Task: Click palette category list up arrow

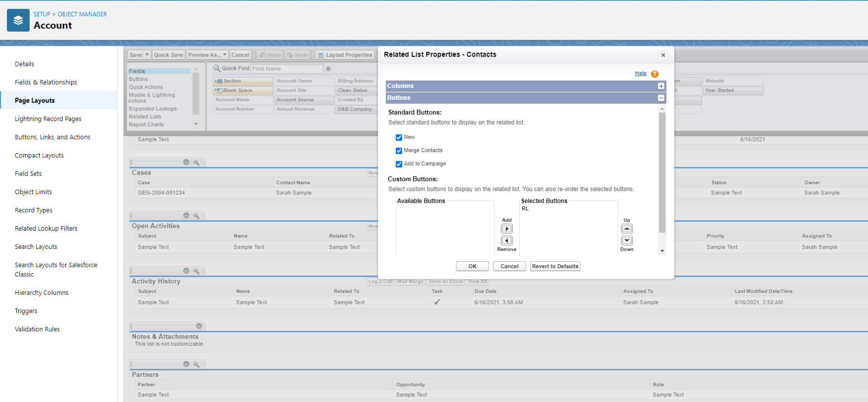Action: [x=196, y=69]
